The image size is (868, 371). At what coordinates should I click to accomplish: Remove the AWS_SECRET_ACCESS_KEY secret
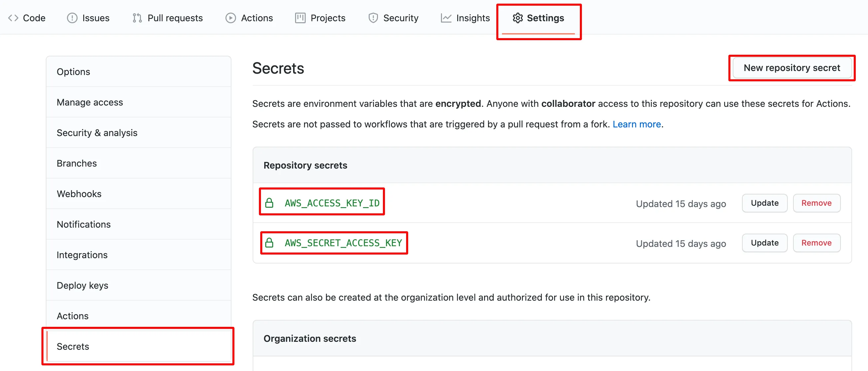[817, 243]
